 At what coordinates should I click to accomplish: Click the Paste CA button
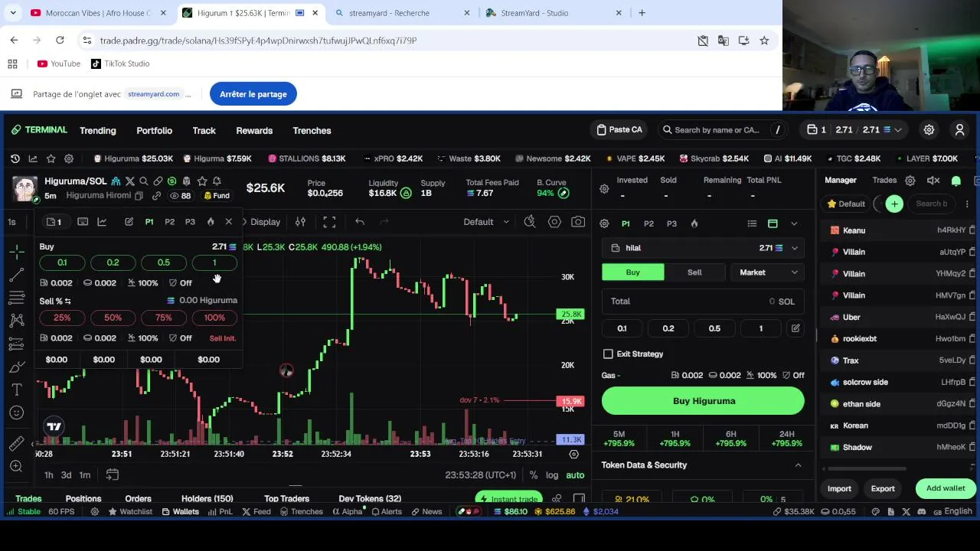tap(619, 130)
